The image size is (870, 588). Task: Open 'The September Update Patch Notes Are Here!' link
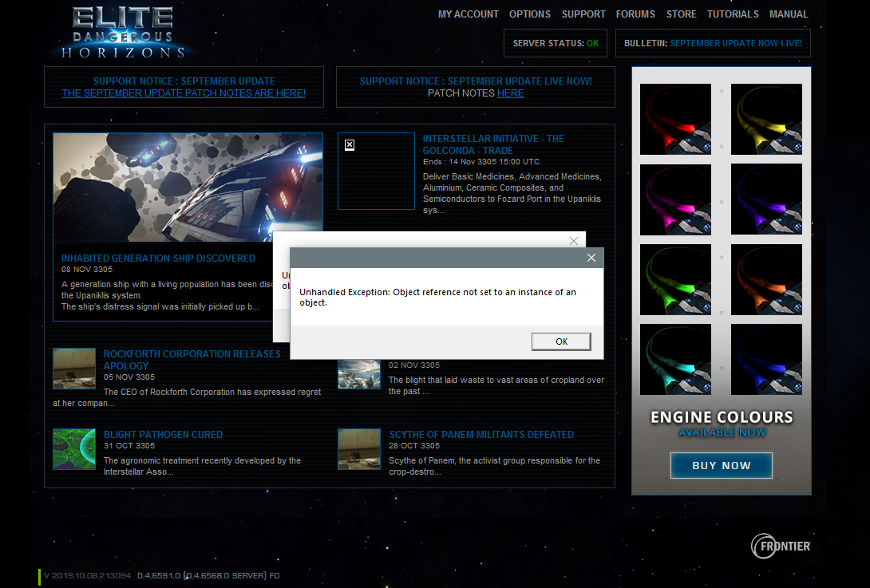pyautogui.click(x=184, y=93)
